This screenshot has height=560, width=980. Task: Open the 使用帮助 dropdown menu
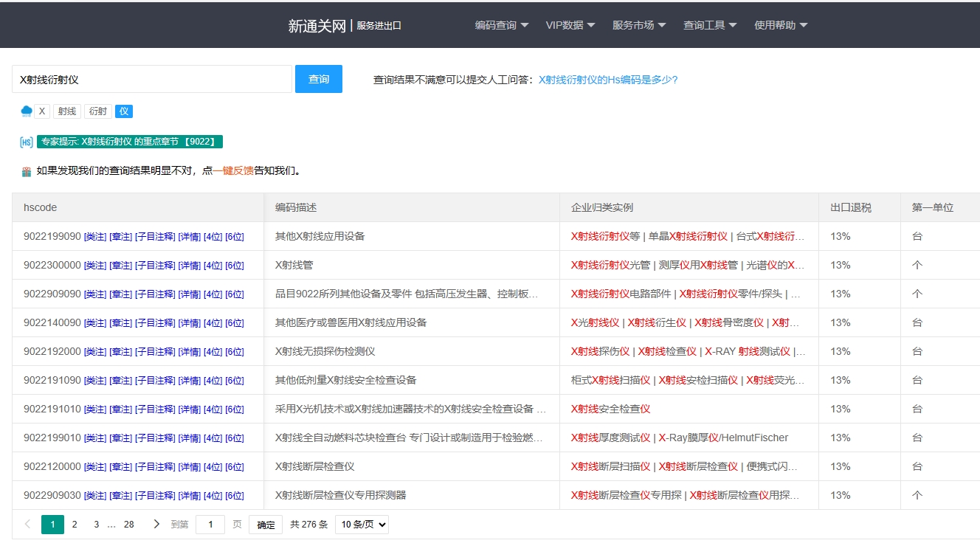[781, 25]
